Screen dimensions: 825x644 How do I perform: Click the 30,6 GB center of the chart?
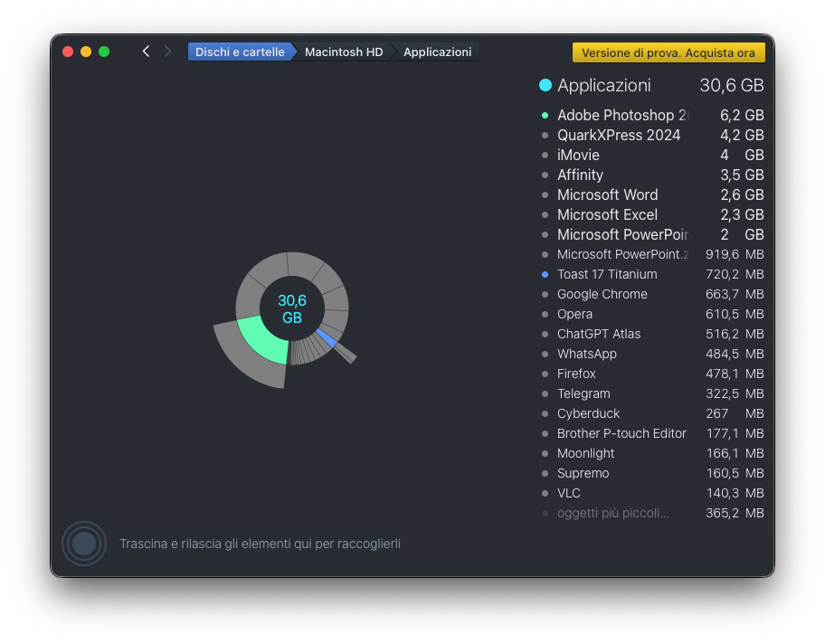coord(292,308)
